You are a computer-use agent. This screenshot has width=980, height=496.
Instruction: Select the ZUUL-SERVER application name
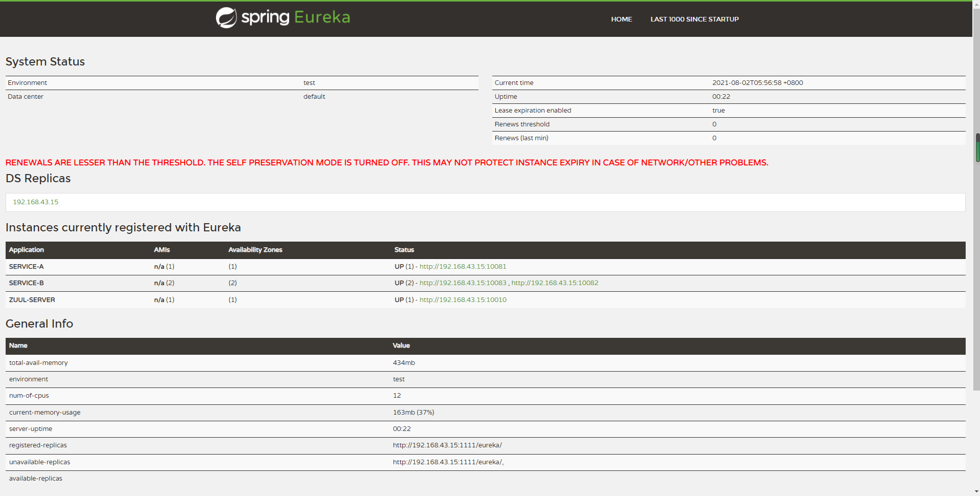(32, 300)
